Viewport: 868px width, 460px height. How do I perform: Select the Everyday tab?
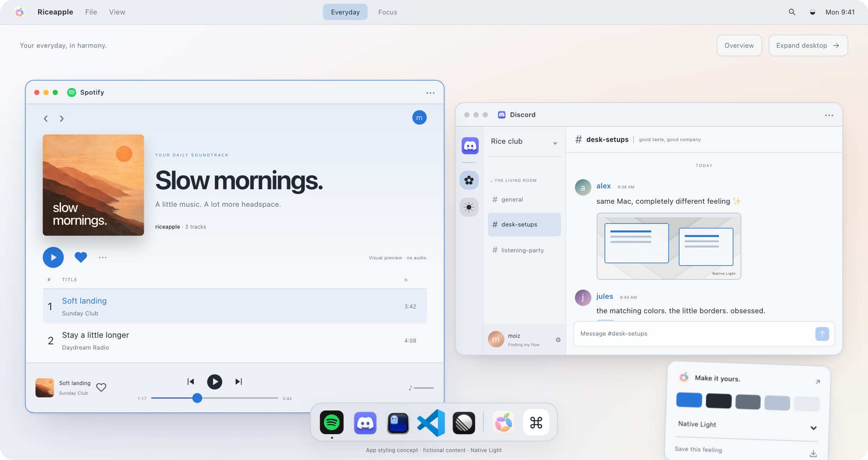pyautogui.click(x=345, y=12)
